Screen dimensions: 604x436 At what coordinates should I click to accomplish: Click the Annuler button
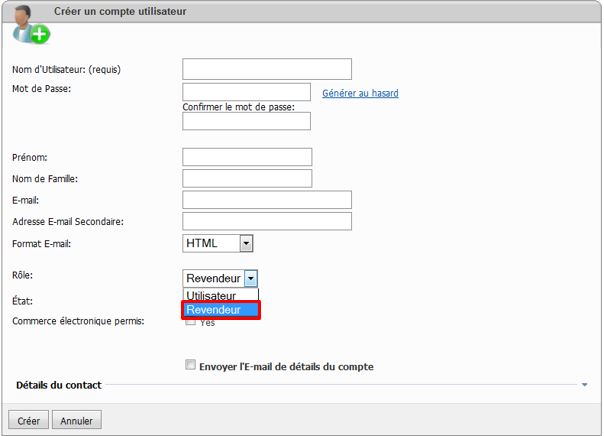(76, 421)
